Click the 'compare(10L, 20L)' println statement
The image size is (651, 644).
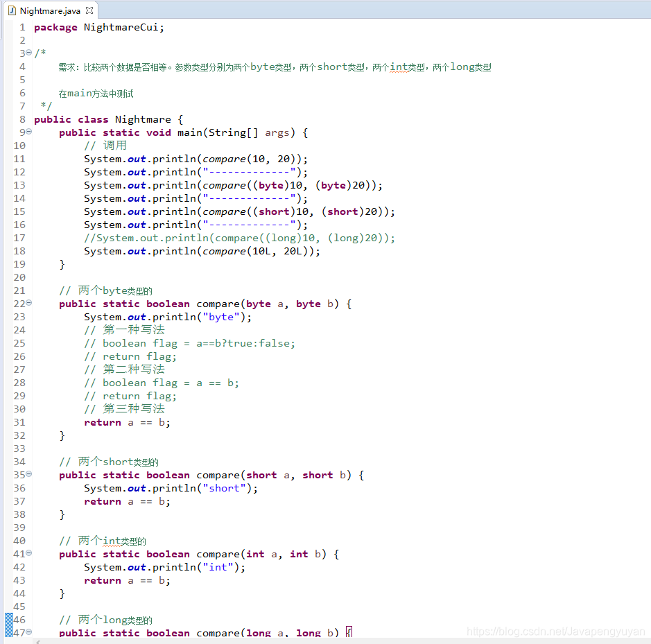tap(202, 251)
